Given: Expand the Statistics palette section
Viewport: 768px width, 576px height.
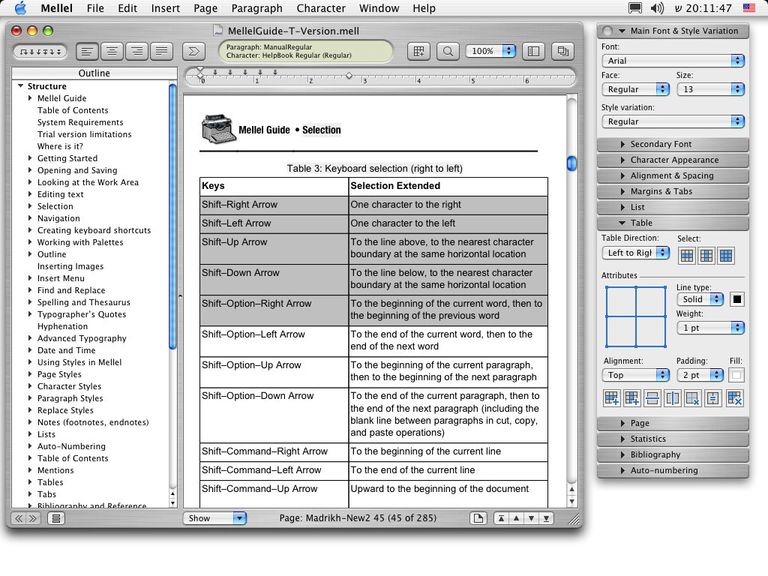Looking at the screenshot, I should coord(673,439).
